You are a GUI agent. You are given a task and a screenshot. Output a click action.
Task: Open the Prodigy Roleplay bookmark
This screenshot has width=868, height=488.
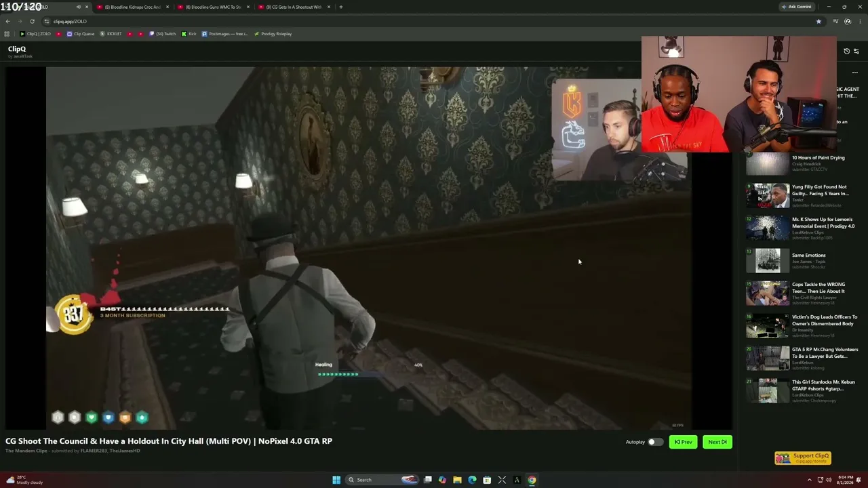tap(273, 34)
